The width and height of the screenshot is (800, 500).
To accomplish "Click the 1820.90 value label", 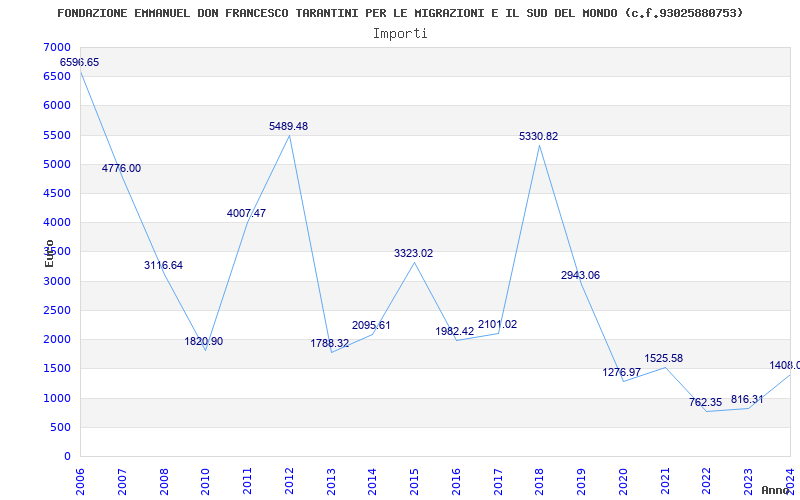I will click(x=204, y=341).
